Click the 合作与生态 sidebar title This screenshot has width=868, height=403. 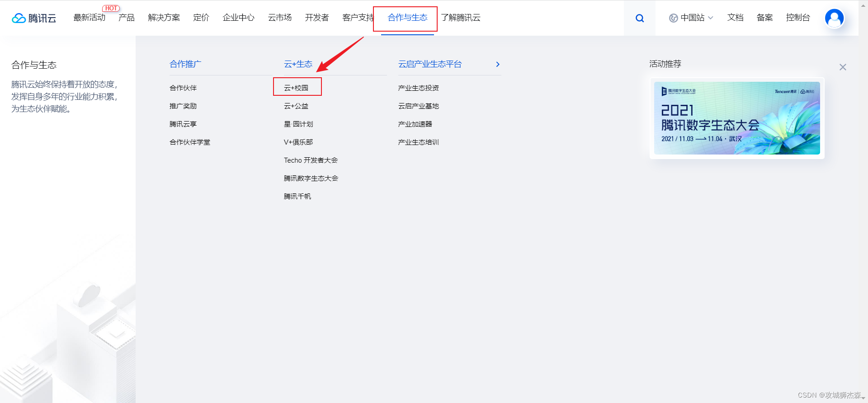coord(34,65)
